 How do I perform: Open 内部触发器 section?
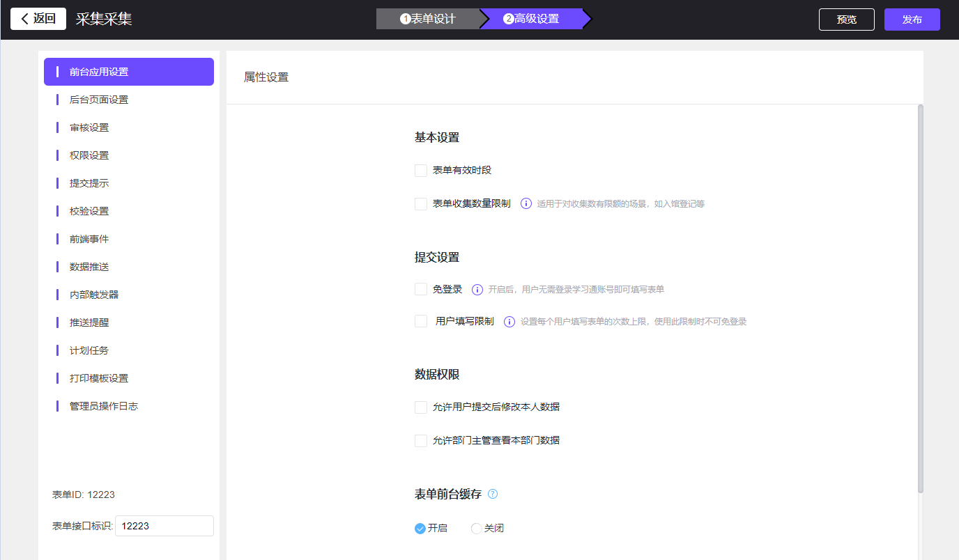[129, 295]
